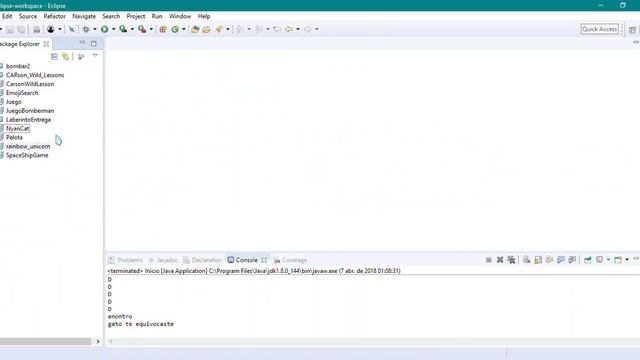
Task: Open the Source menu
Action: 28,16
